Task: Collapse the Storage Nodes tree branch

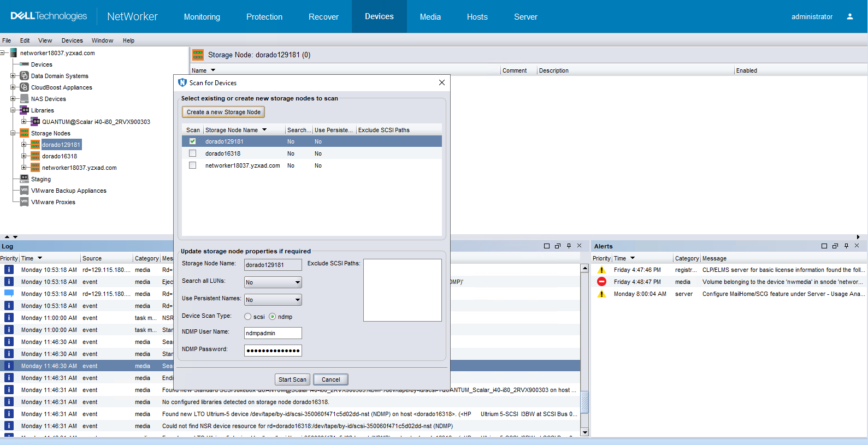Action: coord(13,133)
